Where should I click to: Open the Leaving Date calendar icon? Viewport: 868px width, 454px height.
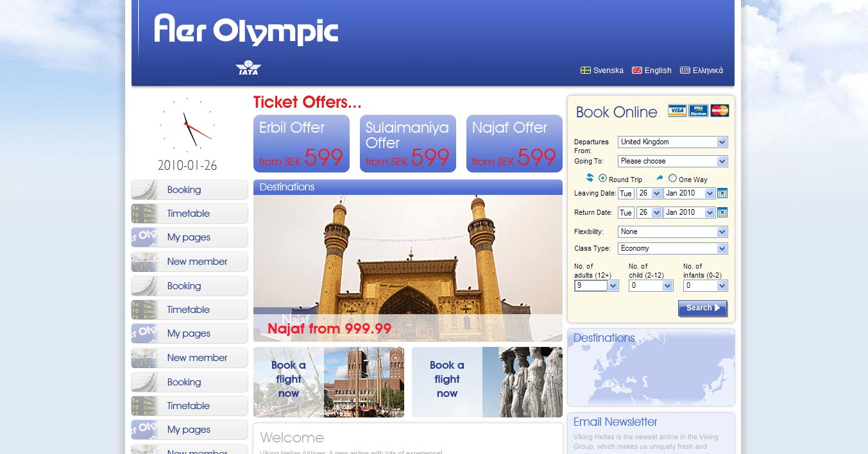[x=722, y=193]
